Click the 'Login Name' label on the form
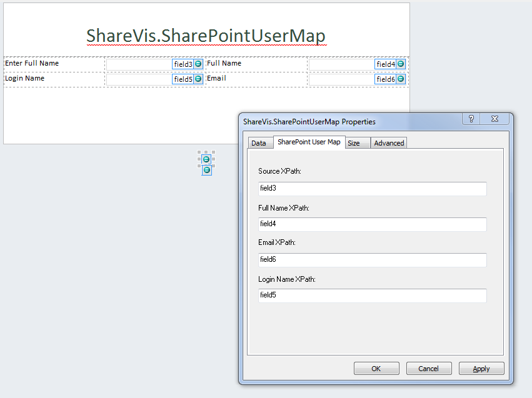 [x=25, y=78]
